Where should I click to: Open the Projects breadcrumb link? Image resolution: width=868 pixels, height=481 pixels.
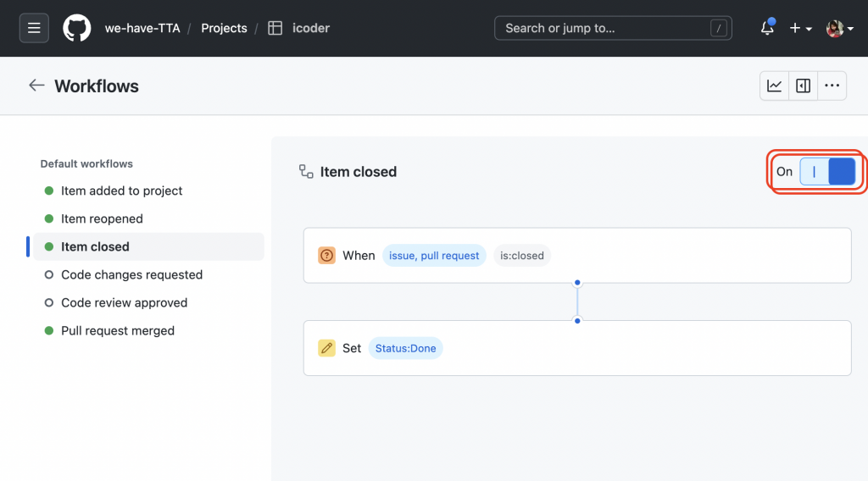(224, 28)
